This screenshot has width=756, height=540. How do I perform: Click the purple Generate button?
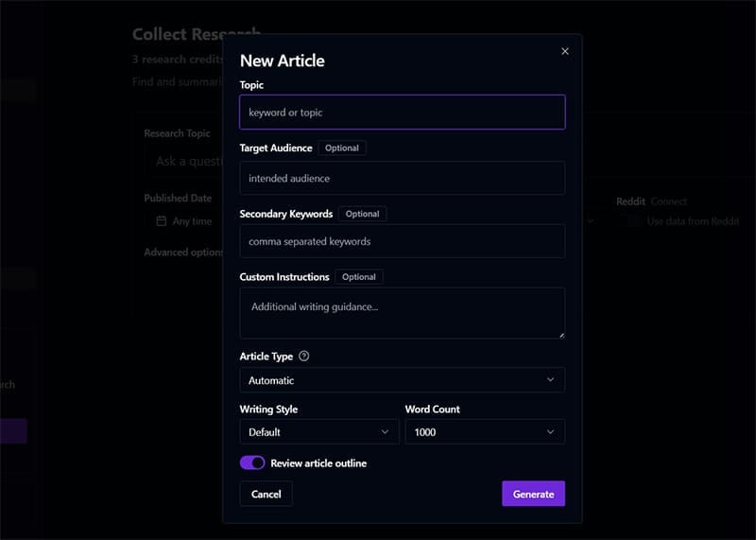click(x=533, y=494)
